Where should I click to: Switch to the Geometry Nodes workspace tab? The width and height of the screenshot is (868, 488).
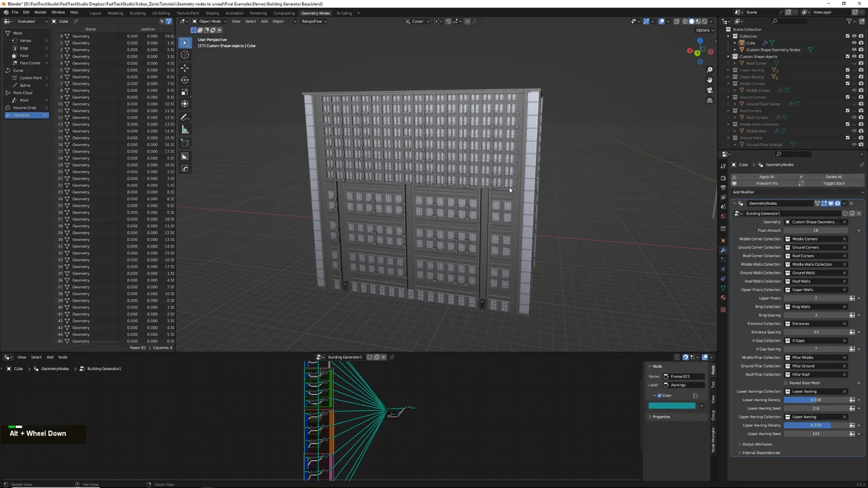[316, 12]
